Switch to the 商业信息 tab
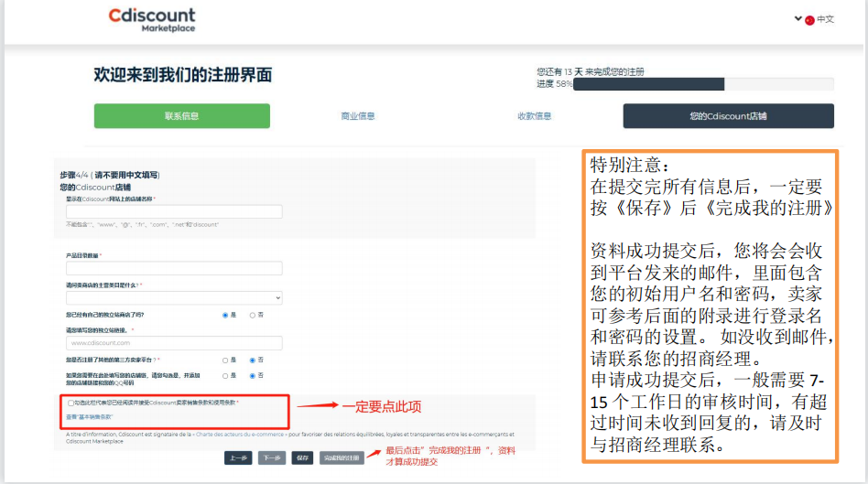Screen dimensions: 868x484 [x=358, y=116]
